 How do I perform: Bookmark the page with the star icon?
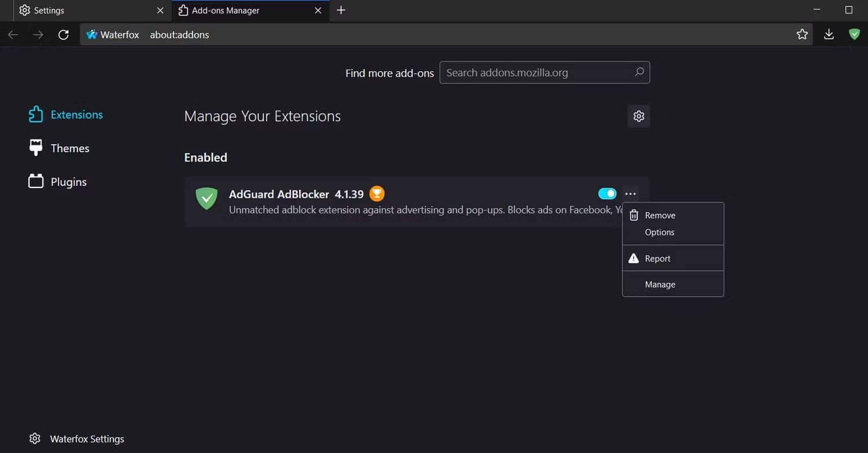803,34
